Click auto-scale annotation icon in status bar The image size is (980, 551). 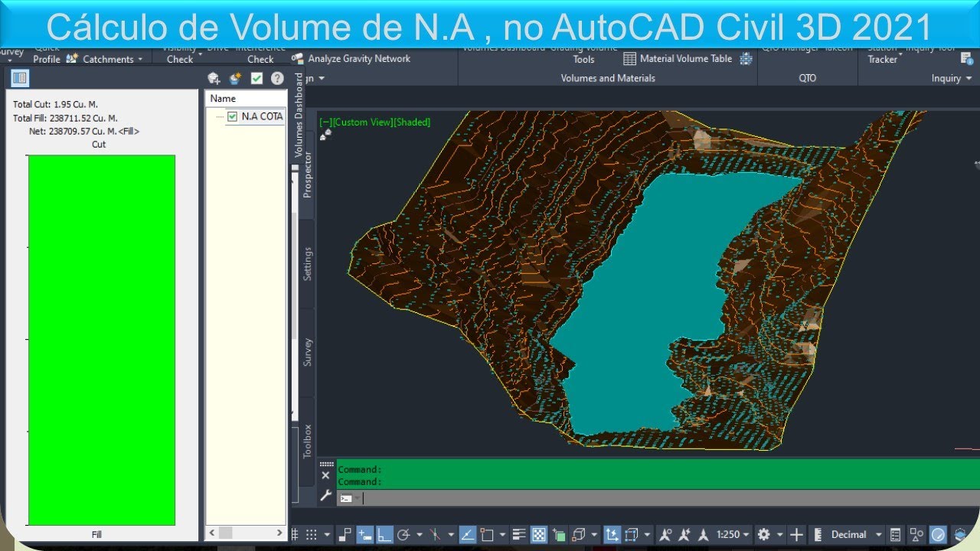tap(684, 534)
